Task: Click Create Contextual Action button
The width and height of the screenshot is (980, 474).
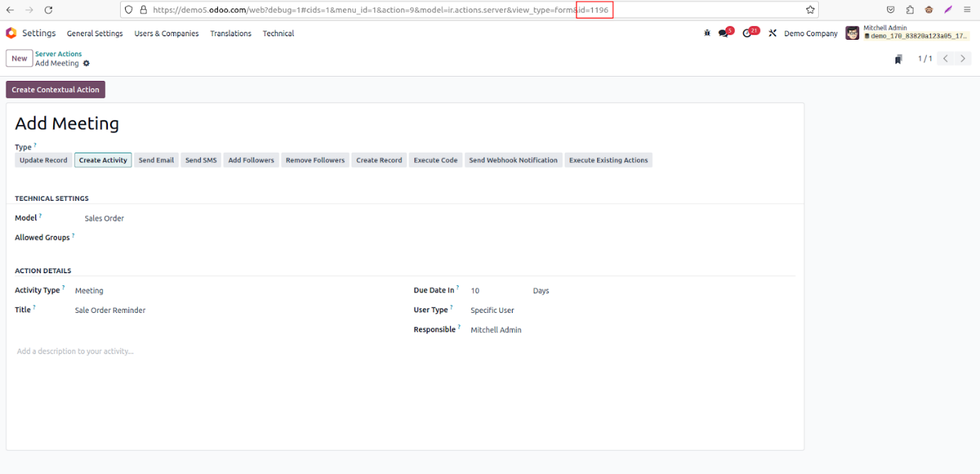Action: [55, 90]
